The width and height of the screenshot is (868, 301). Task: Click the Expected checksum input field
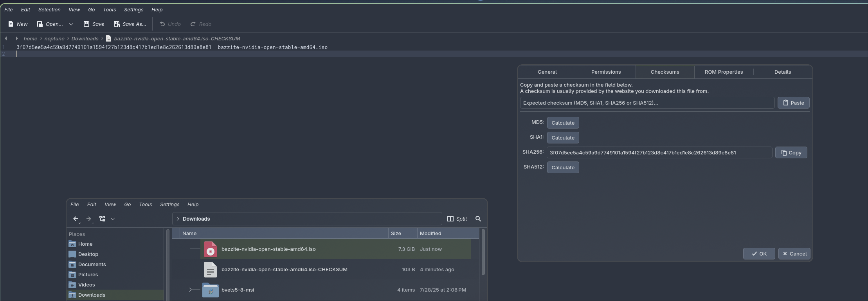(647, 103)
